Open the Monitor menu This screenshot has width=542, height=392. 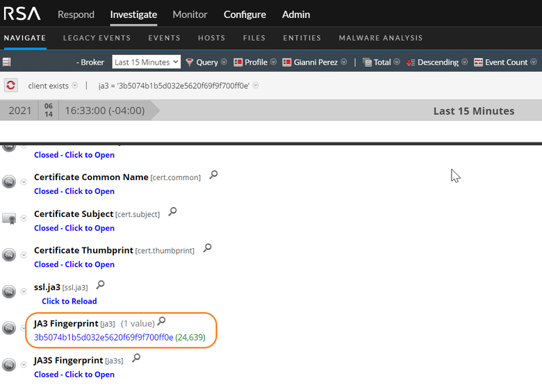coord(190,15)
